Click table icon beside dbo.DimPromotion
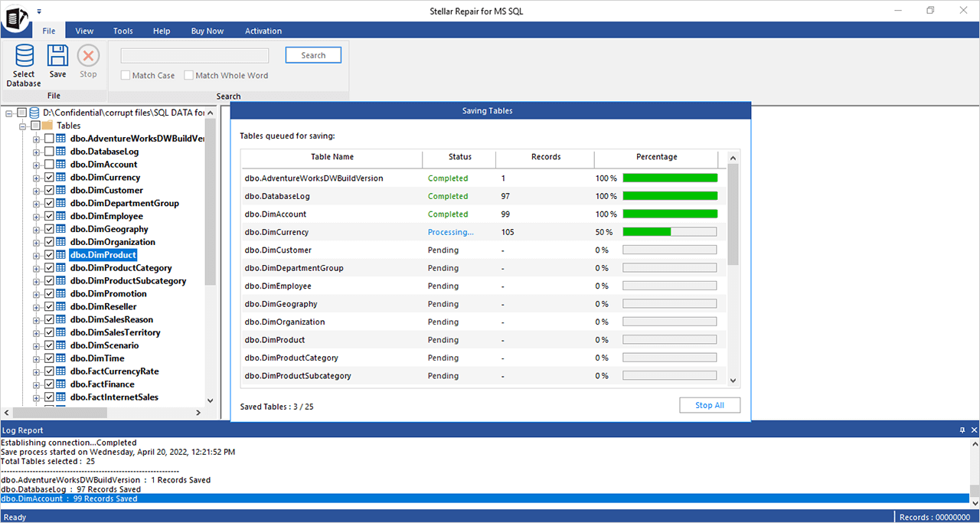Screen dimensions: 980x523 click(x=61, y=294)
